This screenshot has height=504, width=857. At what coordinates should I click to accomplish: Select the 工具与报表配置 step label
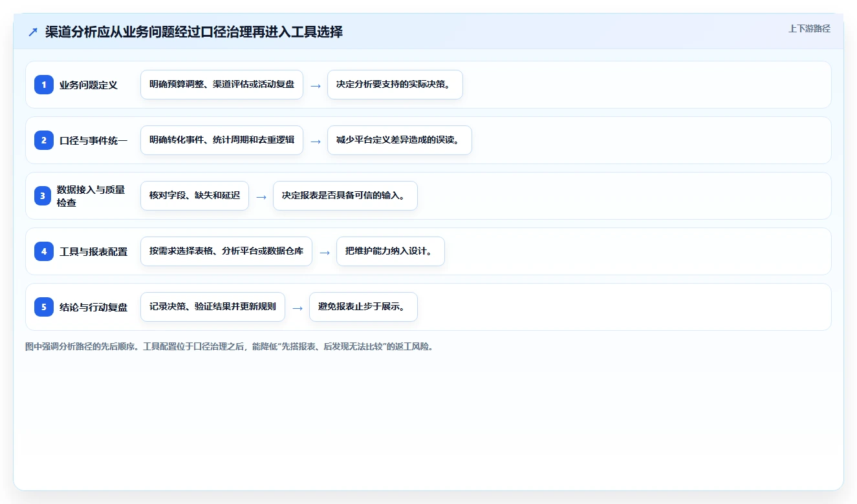(x=94, y=251)
